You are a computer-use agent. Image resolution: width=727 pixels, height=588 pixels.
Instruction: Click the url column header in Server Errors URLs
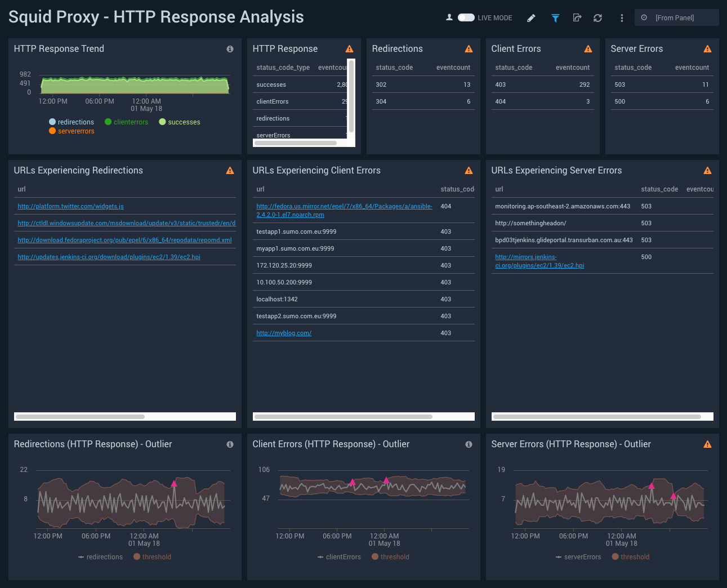click(x=499, y=189)
